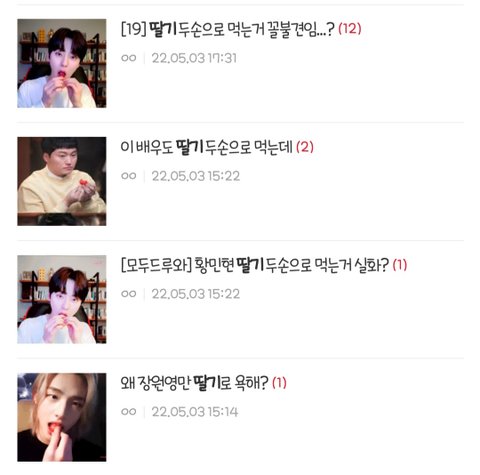Click the timestamp 22.05.03 17:31
Viewport: 480px width, 475px height.
(194, 58)
